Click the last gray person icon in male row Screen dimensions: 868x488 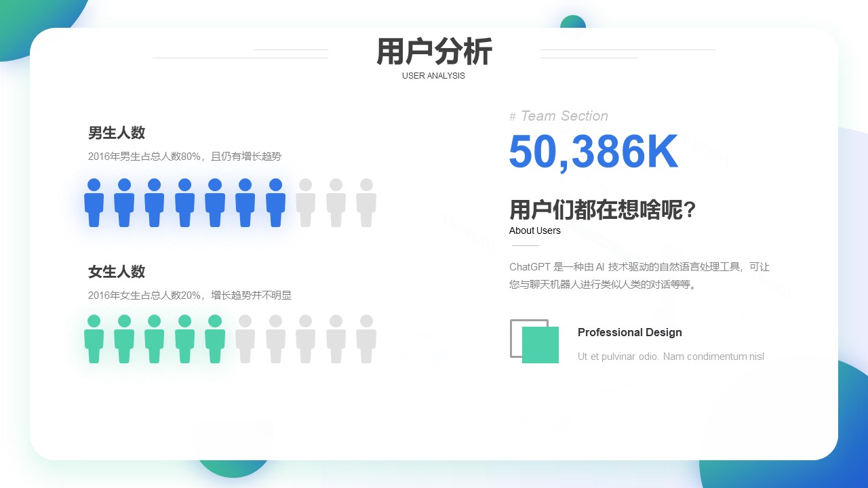pos(366,203)
